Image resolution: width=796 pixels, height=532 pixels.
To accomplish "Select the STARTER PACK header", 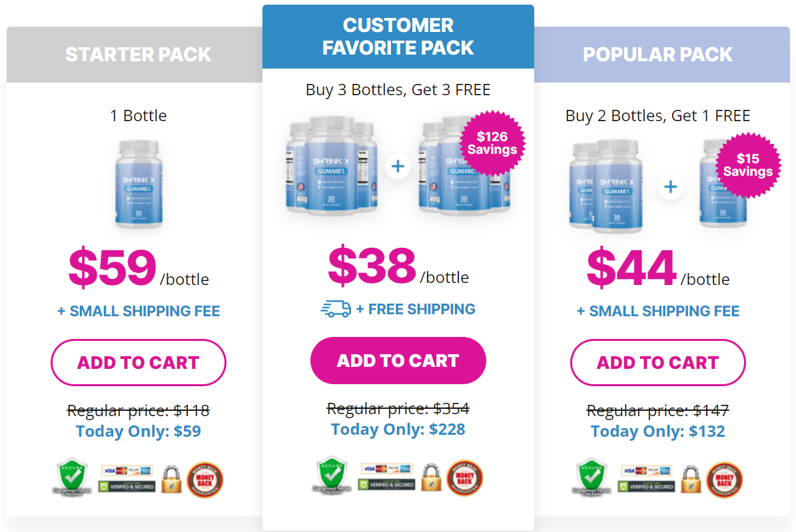I will click(x=138, y=55).
